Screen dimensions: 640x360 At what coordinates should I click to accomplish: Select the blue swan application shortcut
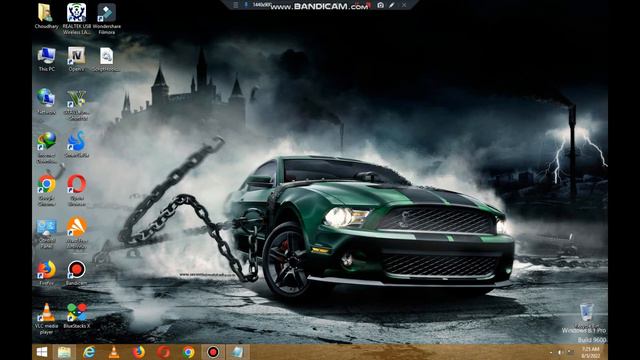(x=76, y=144)
